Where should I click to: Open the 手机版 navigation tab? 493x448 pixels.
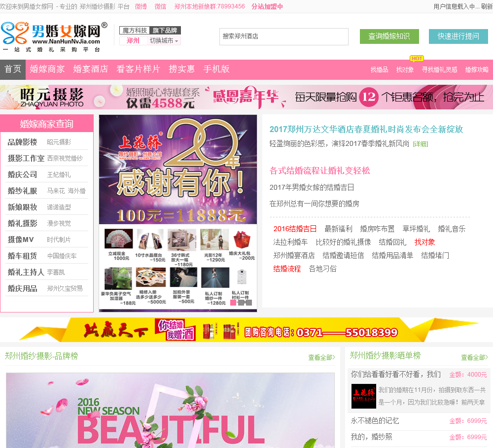coord(216,69)
